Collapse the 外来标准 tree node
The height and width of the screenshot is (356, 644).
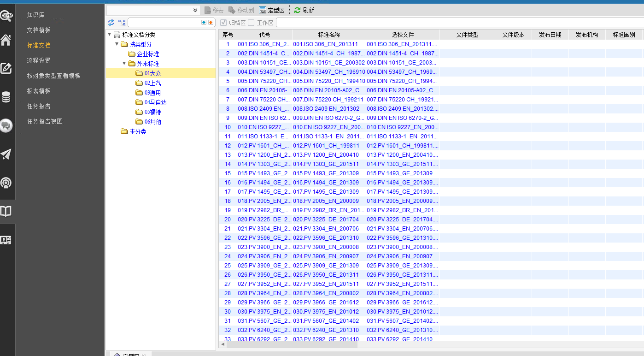(x=124, y=64)
